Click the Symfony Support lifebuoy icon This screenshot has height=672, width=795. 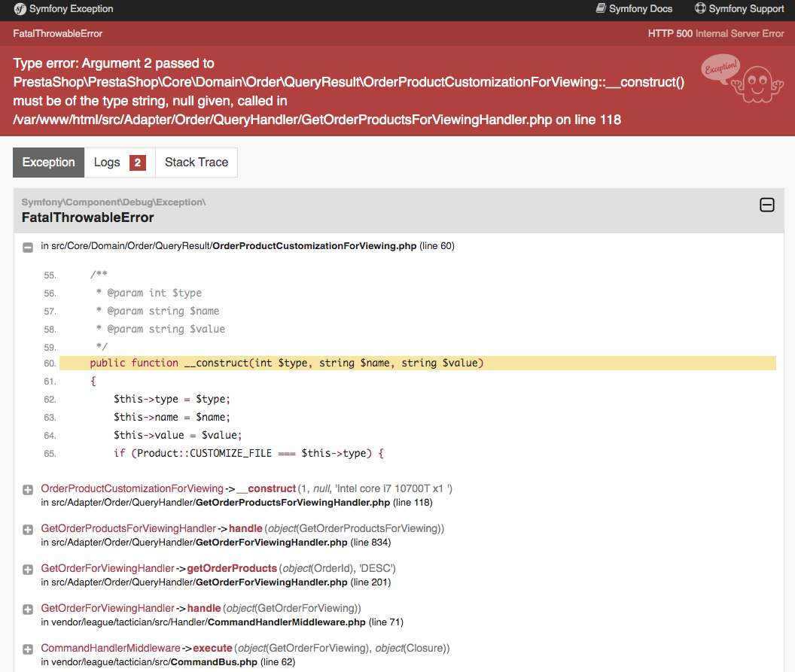coord(700,8)
